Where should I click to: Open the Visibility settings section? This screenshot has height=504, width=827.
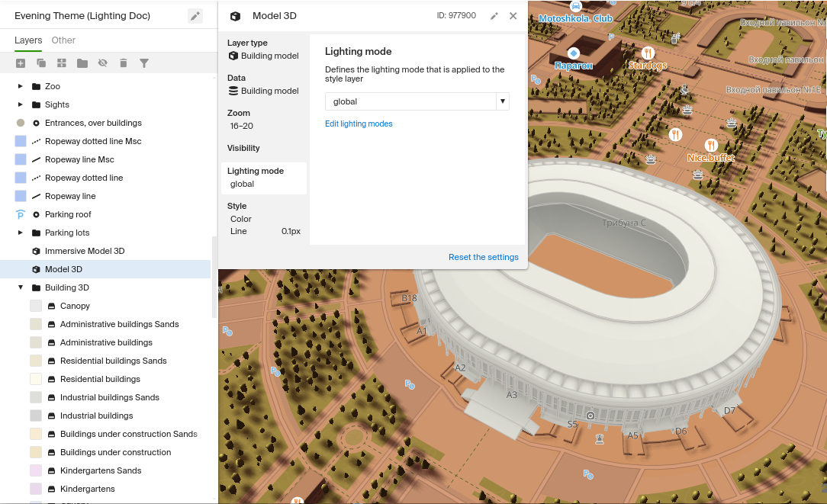click(243, 148)
